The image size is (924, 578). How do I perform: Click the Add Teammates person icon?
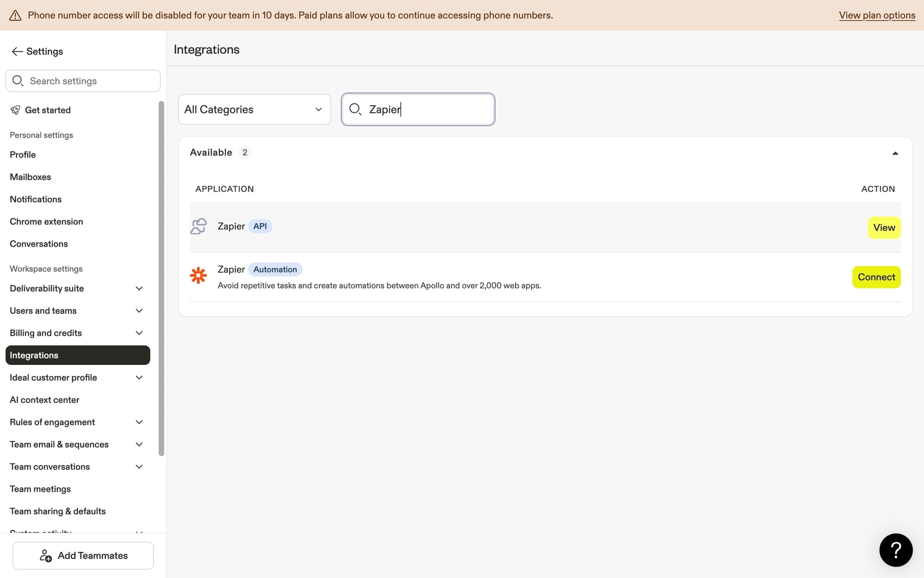coord(46,555)
